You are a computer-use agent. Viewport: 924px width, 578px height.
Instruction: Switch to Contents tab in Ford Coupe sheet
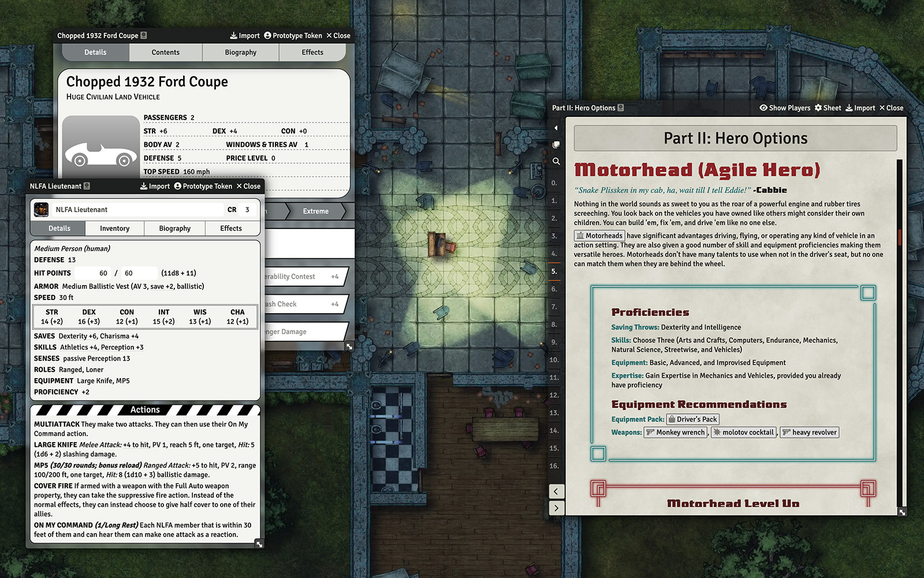166,52
